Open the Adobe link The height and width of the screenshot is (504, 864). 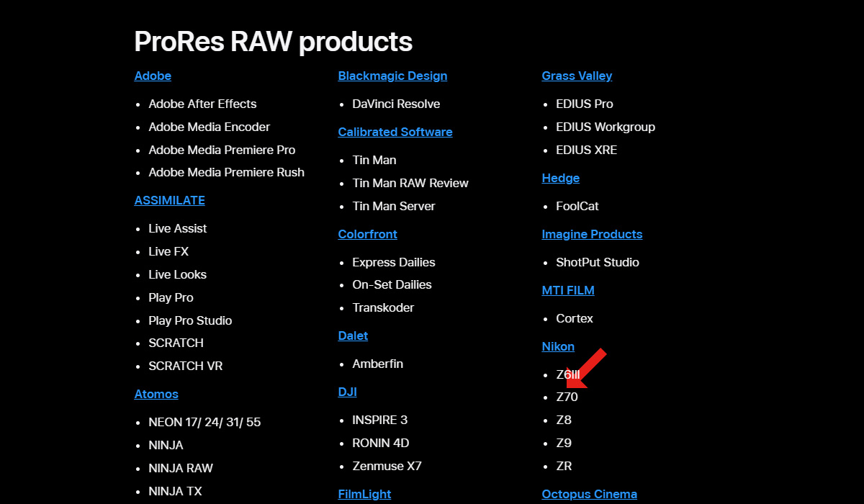coord(153,76)
